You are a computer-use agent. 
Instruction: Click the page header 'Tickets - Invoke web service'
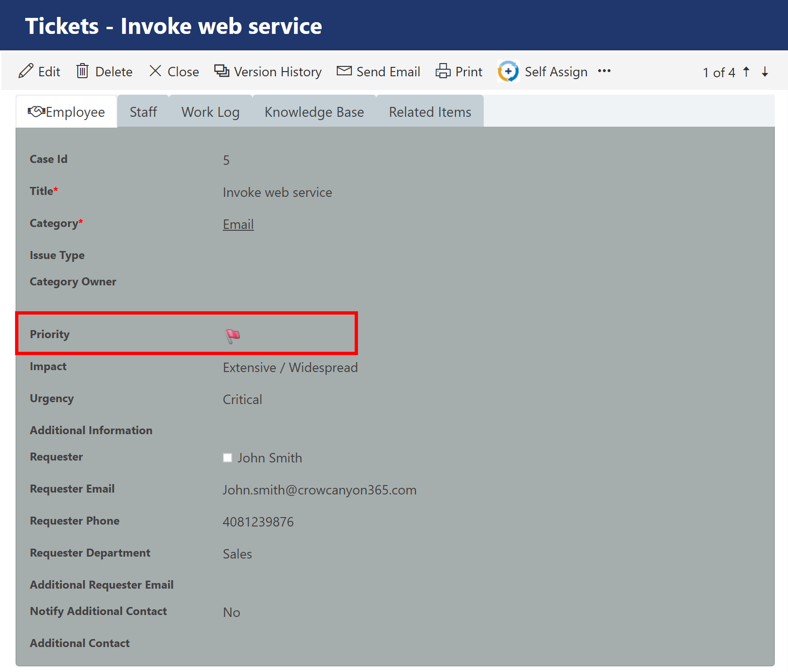(x=173, y=26)
